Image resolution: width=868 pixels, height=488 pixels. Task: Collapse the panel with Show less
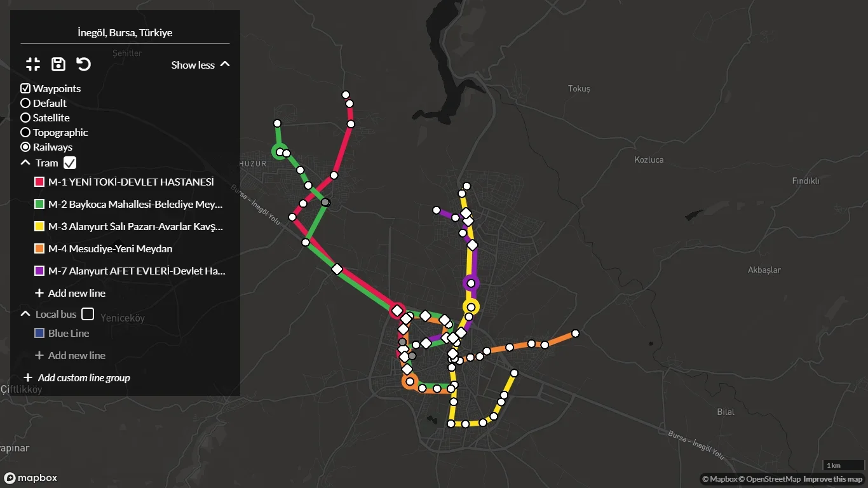pos(200,65)
